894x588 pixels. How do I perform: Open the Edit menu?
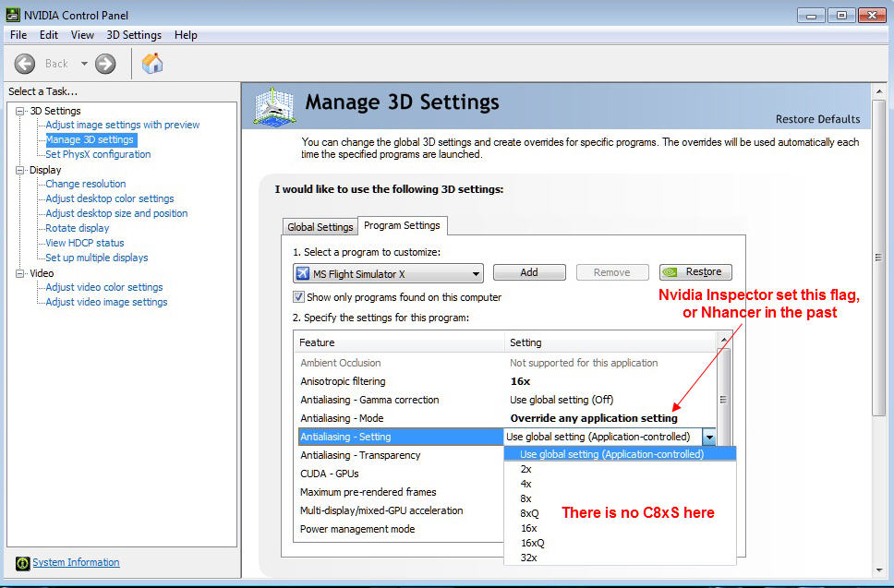click(48, 35)
